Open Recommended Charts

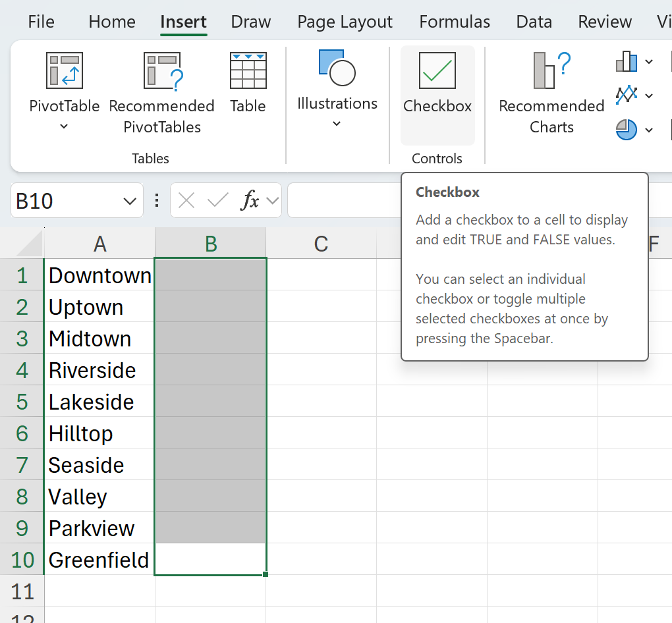tap(551, 71)
